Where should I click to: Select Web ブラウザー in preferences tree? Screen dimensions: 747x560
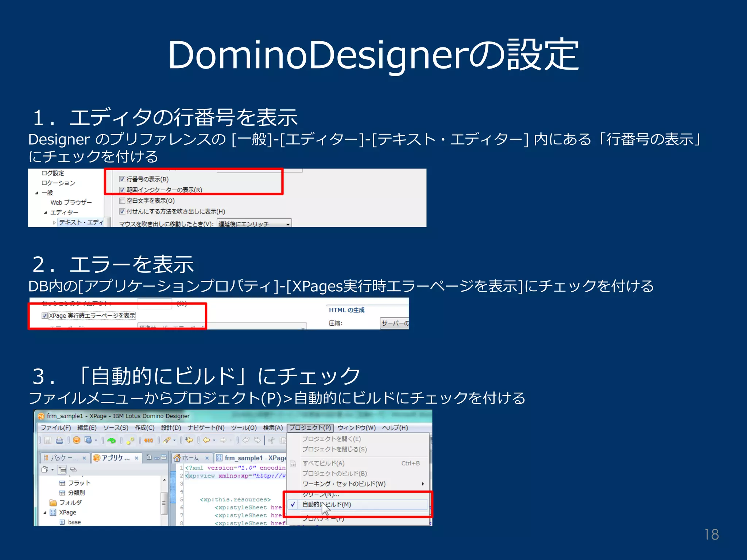(x=71, y=202)
